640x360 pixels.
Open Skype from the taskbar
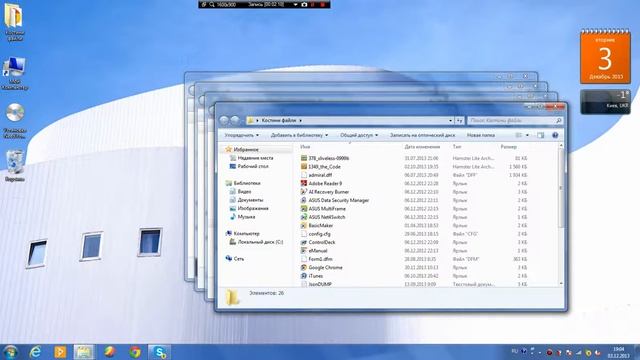coord(160,352)
